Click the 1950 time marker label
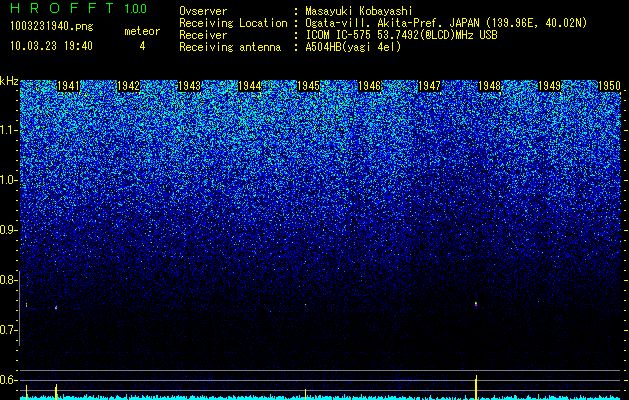The width and height of the screenshot is (629, 400). (609, 86)
